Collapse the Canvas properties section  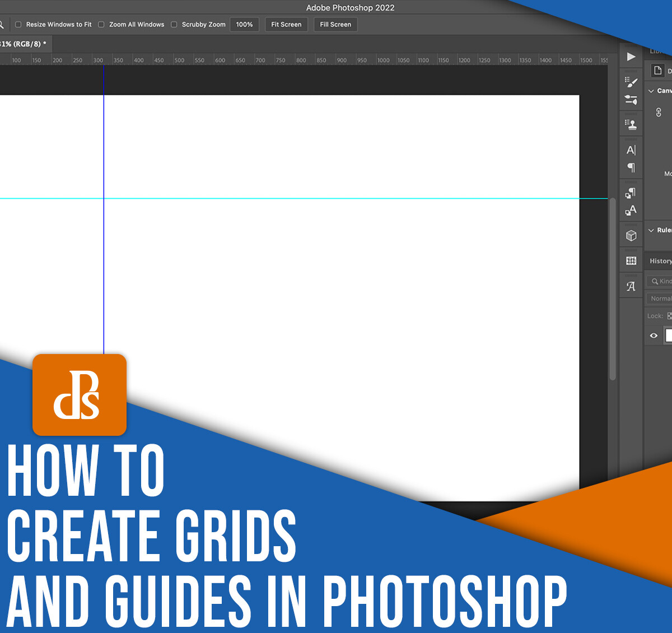click(651, 90)
